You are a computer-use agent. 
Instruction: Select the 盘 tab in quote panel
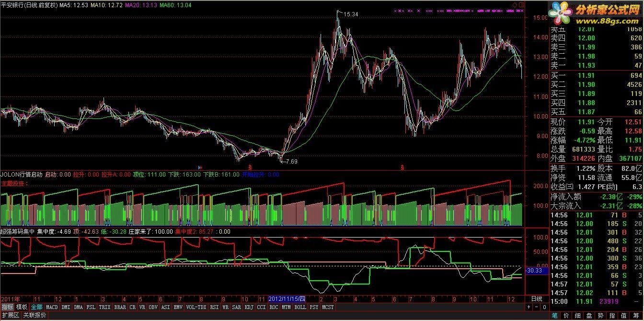(x=589, y=316)
